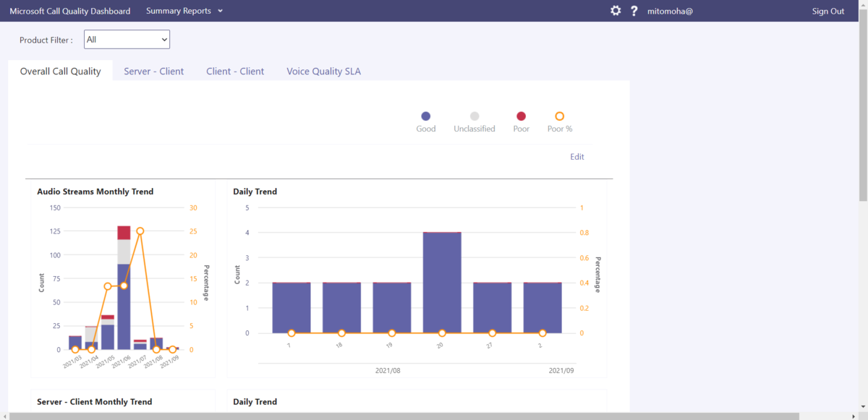The image size is (868, 420).
Task: Toggle the Poor % legend circle
Action: [560, 116]
